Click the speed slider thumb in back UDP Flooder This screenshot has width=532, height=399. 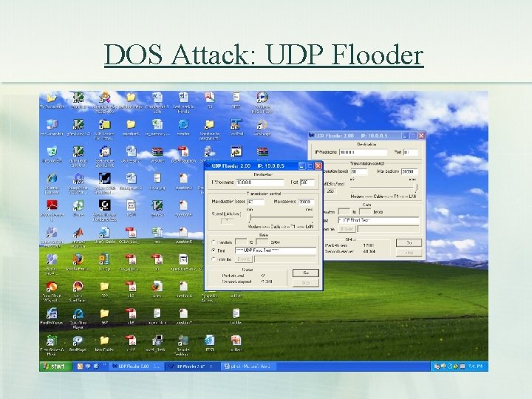pos(416,188)
